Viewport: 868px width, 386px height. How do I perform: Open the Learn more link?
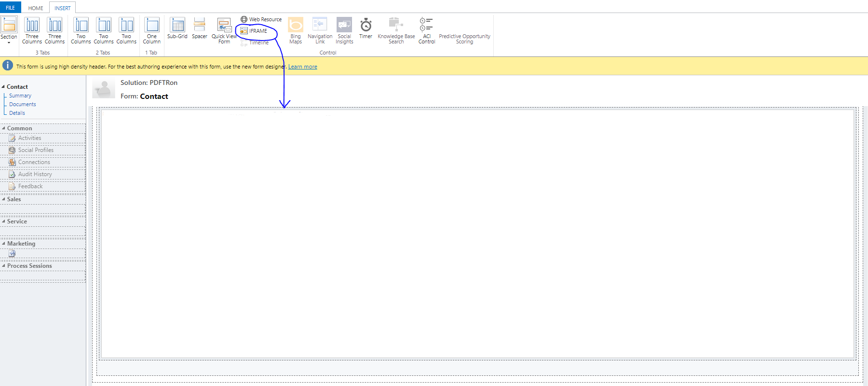pos(302,67)
